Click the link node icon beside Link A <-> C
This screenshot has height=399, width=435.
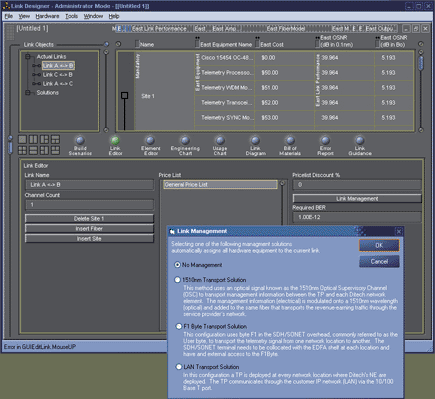(36, 84)
